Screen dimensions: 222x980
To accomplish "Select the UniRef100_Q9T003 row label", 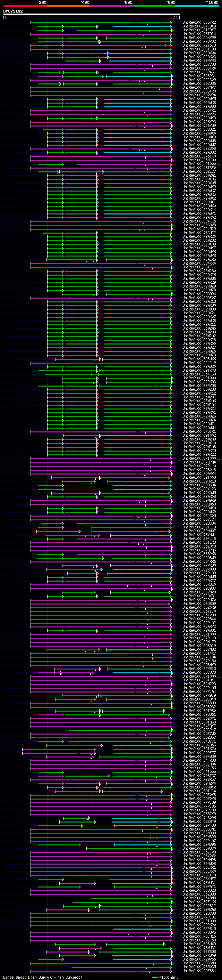I will coord(199,477).
